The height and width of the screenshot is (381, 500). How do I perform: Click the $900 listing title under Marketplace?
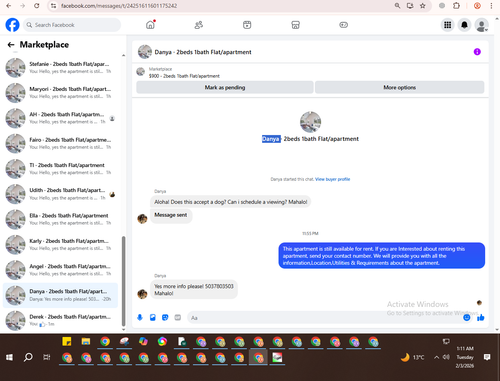pos(184,76)
